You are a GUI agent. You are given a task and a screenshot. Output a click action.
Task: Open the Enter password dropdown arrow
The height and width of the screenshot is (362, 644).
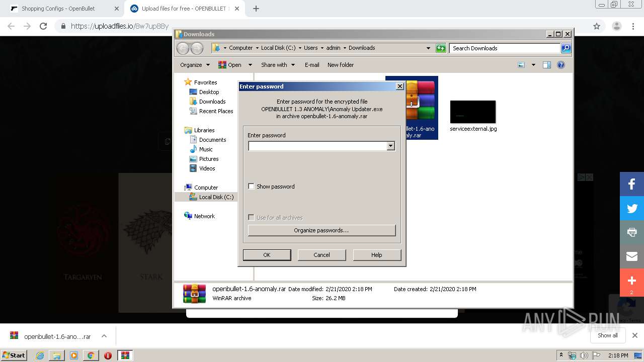[390, 146]
